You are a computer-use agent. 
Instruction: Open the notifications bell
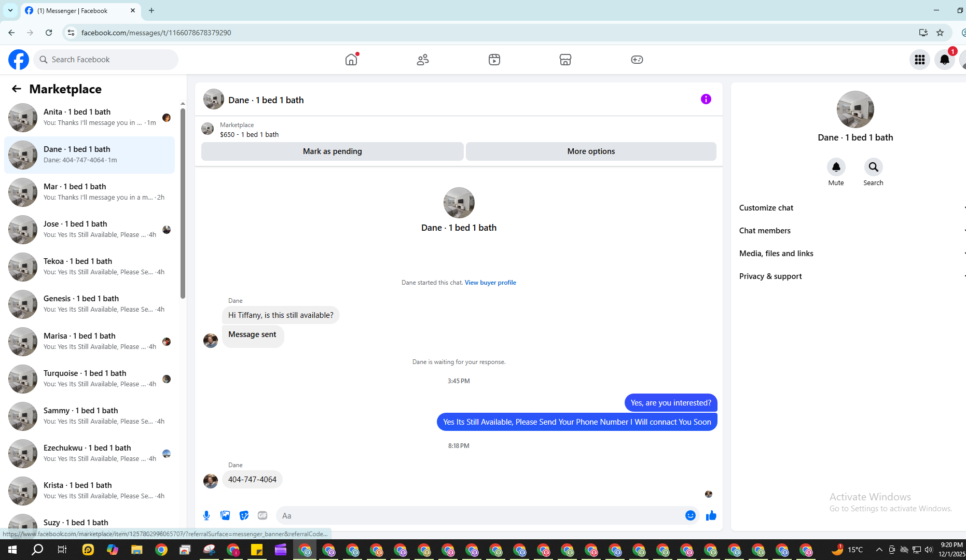pyautogui.click(x=945, y=60)
